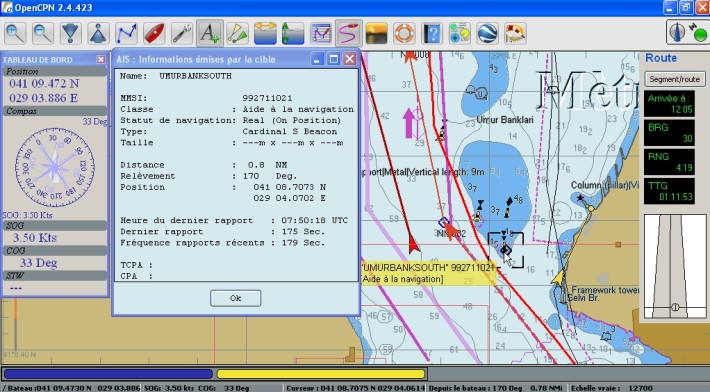The image size is (710, 392).
Task: Open the tides display icon
Action: click(265, 33)
